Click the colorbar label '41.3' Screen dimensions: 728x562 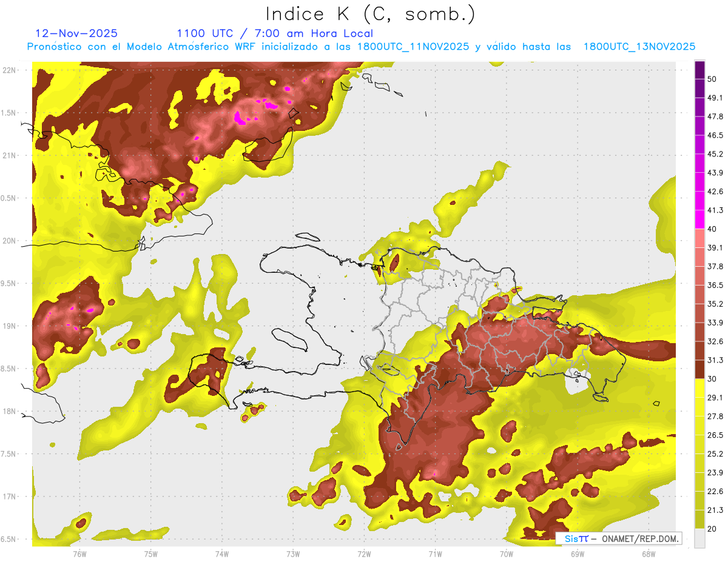(x=715, y=210)
